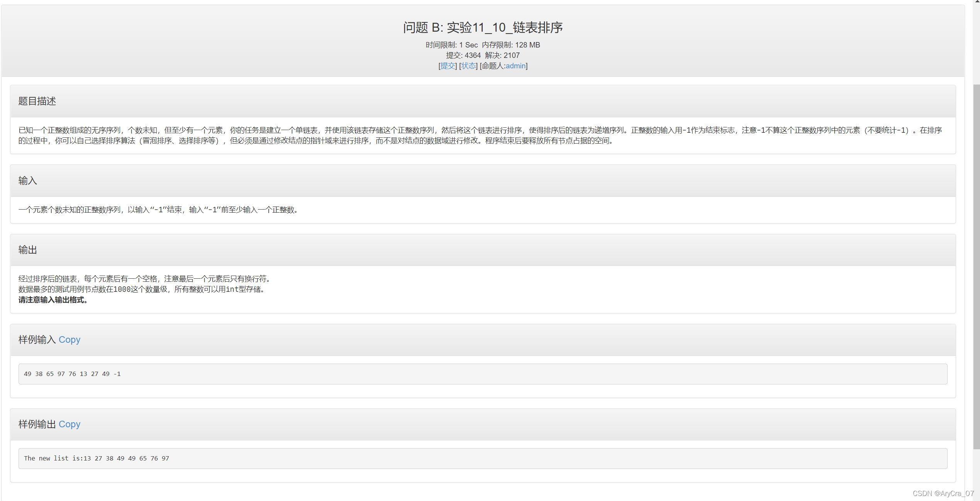Click the problem description paragraph

click(x=479, y=135)
